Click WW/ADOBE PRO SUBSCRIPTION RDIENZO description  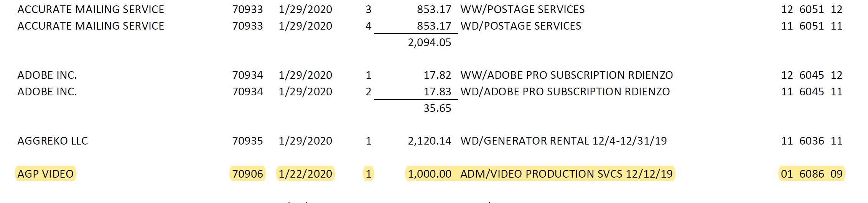(x=567, y=75)
